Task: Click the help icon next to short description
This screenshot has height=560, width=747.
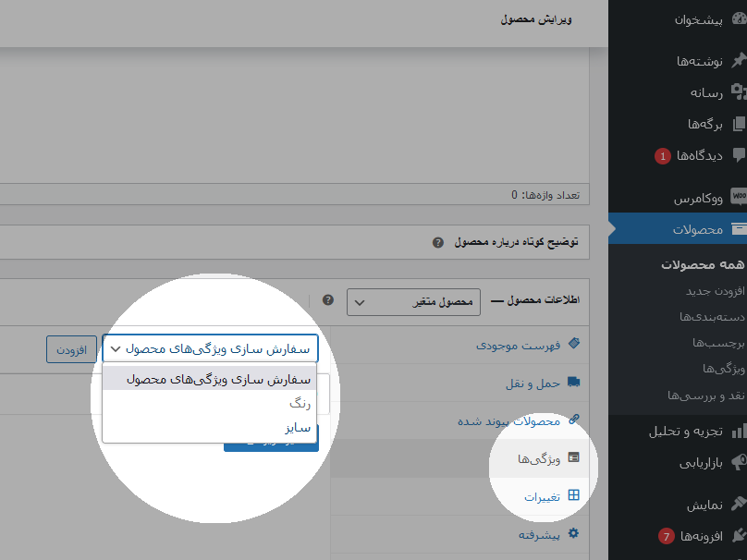Action: coord(438,242)
